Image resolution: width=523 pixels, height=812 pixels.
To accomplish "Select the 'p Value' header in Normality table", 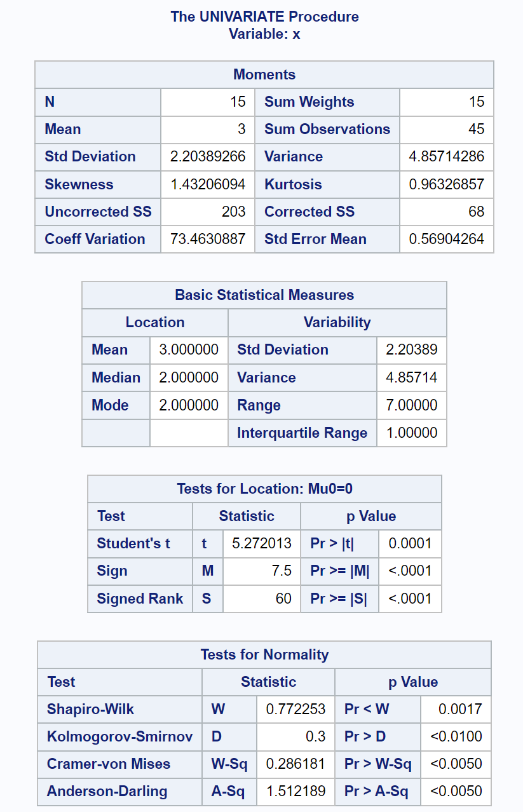I will coord(413,682).
